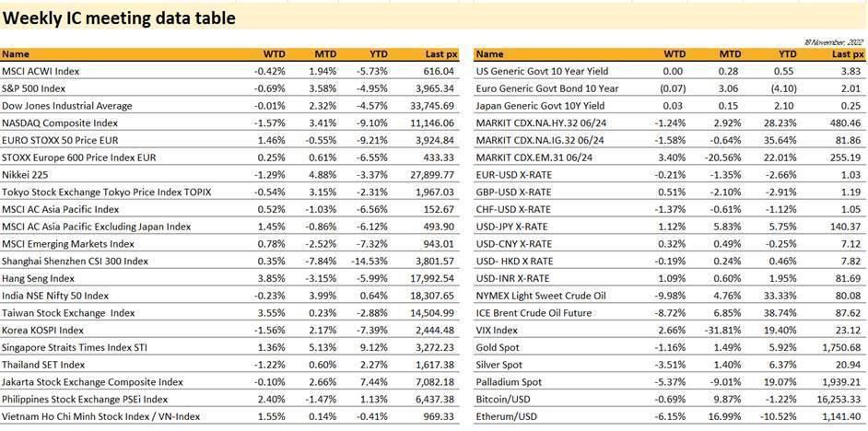This screenshot has width=868, height=431.
Task: Select the Etherum/USD row label
Action: coord(506,416)
